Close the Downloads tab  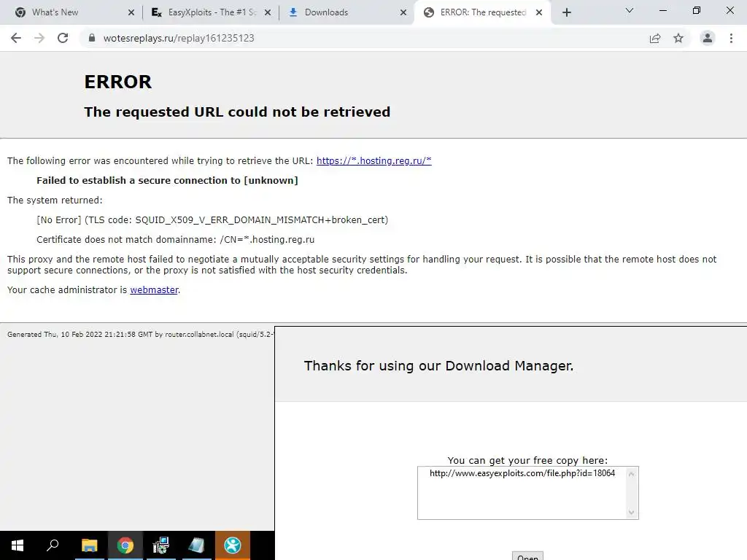(403, 12)
